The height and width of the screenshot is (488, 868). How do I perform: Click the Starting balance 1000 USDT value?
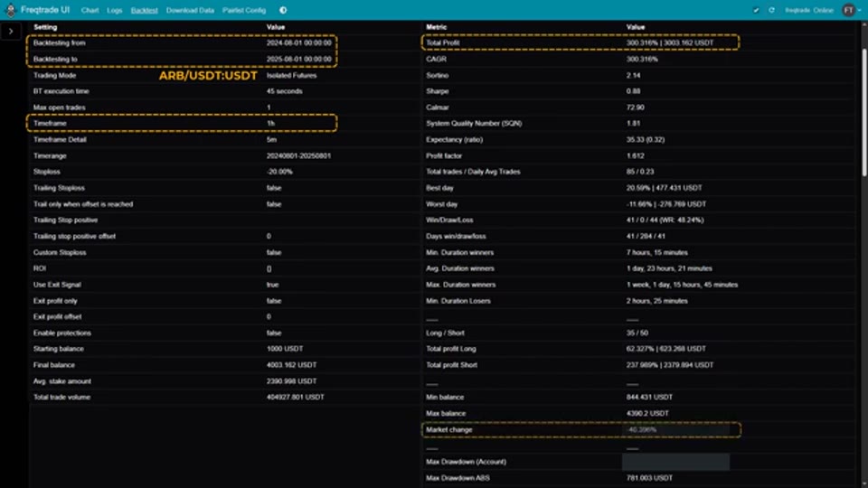[285, 349]
